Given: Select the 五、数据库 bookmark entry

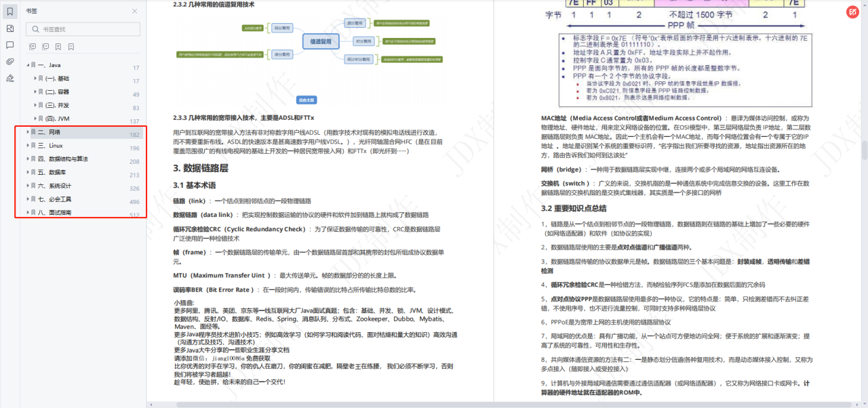Looking at the screenshot, I should pyautogui.click(x=54, y=173).
